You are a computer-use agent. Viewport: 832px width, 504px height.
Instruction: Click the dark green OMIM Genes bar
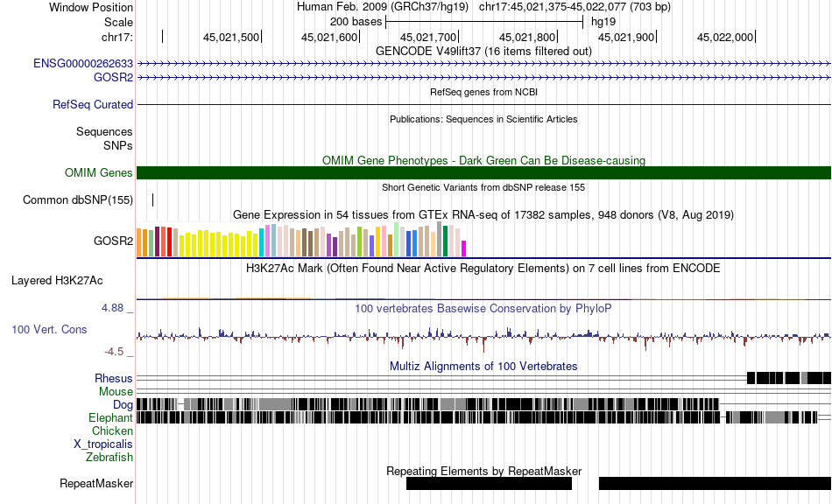[x=484, y=172]
